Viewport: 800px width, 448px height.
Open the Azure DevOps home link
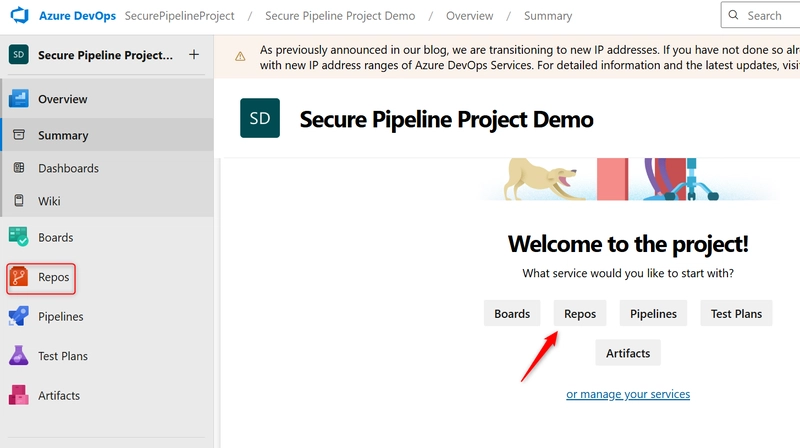click(x=78, y=16)
